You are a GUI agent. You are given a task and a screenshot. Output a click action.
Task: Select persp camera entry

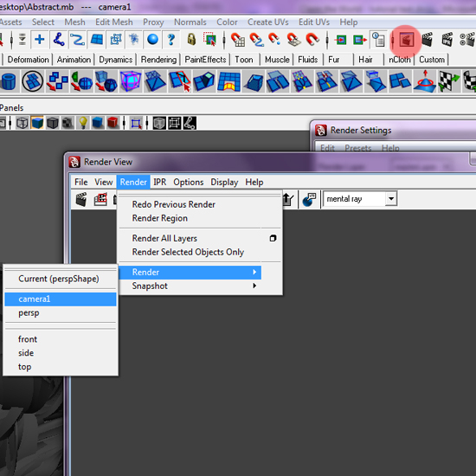pos(29,313)
